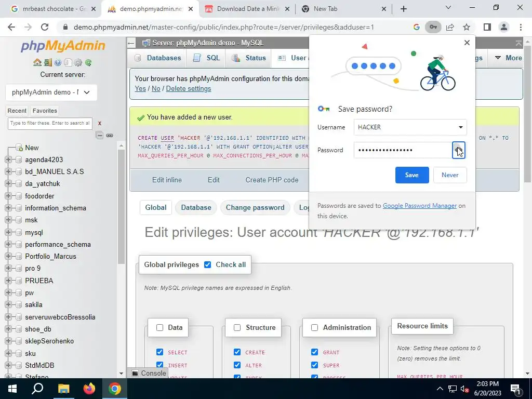
Task: Open Windows taskbar search
Action: pyautogui.click(x=37, y=389)
